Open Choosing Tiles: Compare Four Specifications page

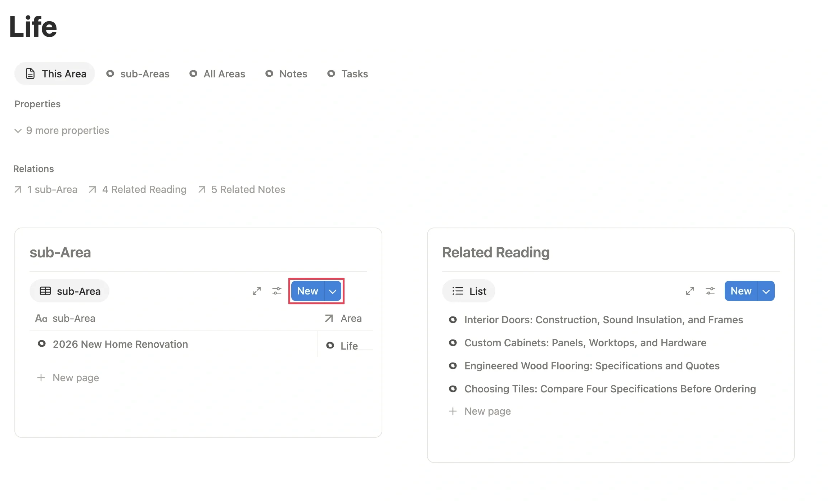(x=610, y=389)
